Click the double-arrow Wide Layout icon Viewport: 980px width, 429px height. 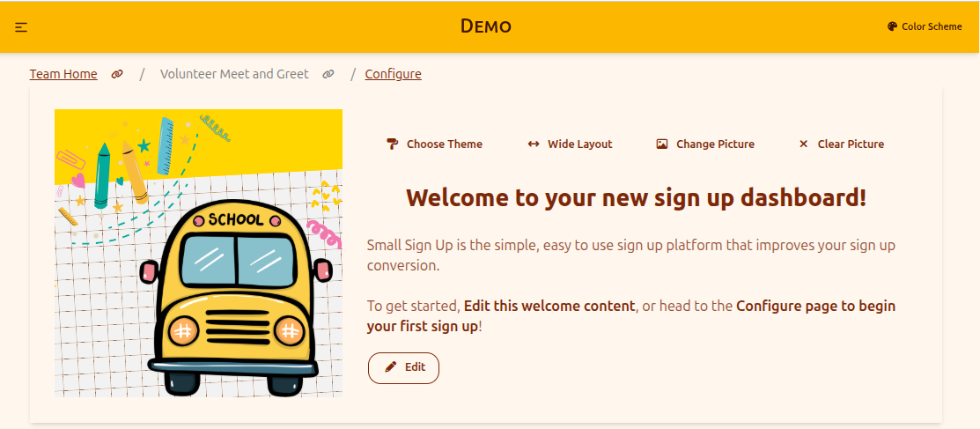click(533, 144)
